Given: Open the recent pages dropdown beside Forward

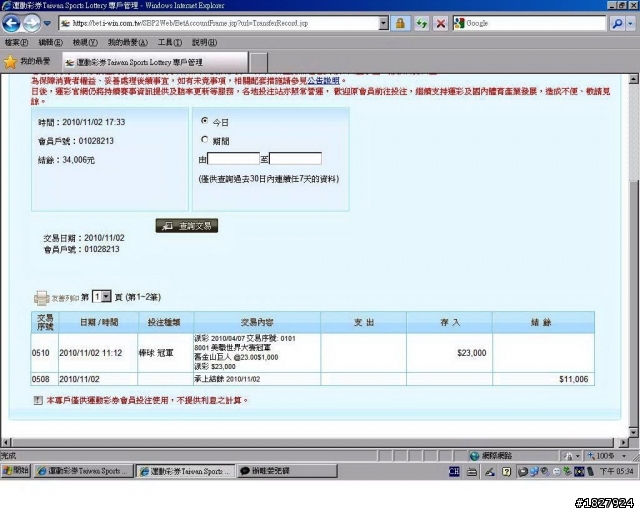Looking at the screenshot, I should [x=47, y=23].
